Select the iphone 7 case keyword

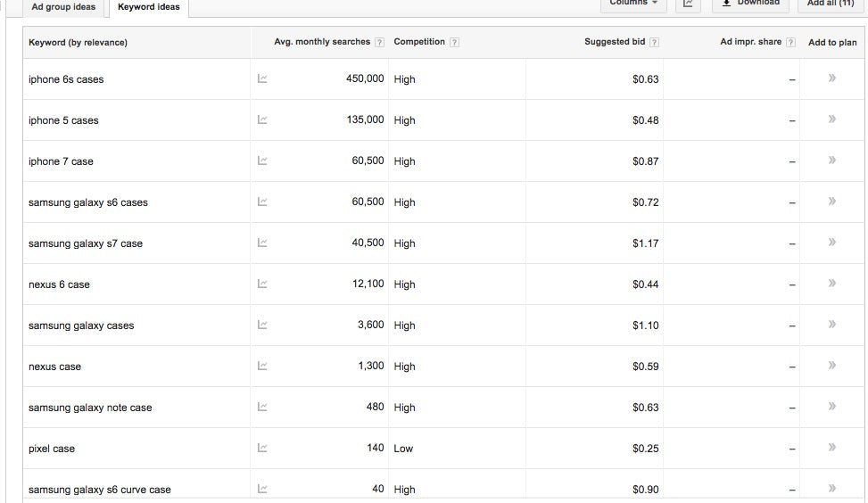click(61, 161)
